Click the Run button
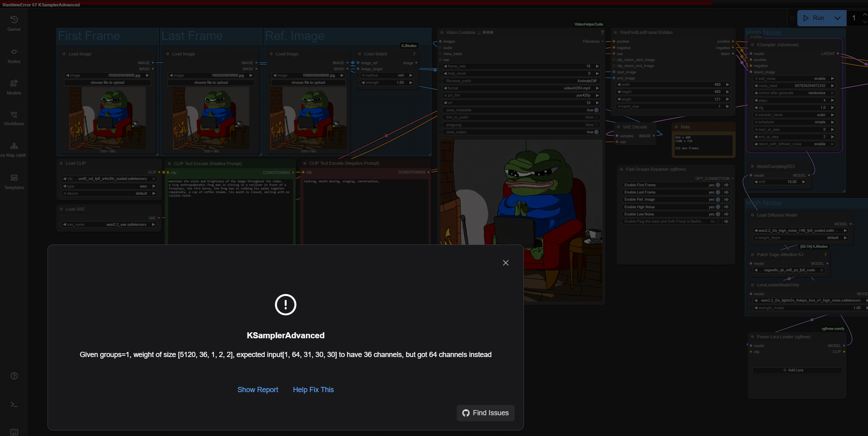 click(x=814, y=18)
